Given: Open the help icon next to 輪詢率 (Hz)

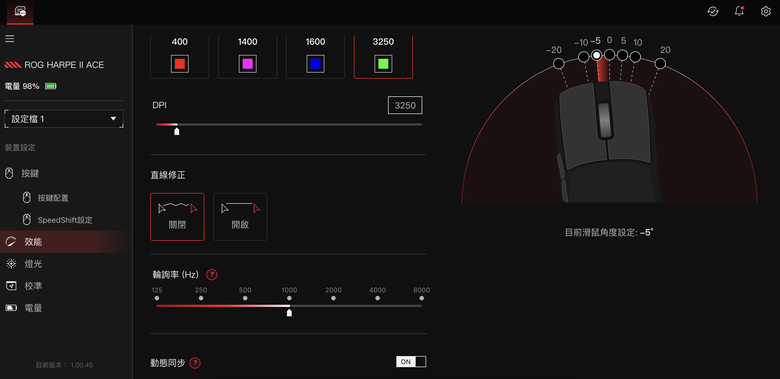Looking at the screenshot, I should (212, 275).
